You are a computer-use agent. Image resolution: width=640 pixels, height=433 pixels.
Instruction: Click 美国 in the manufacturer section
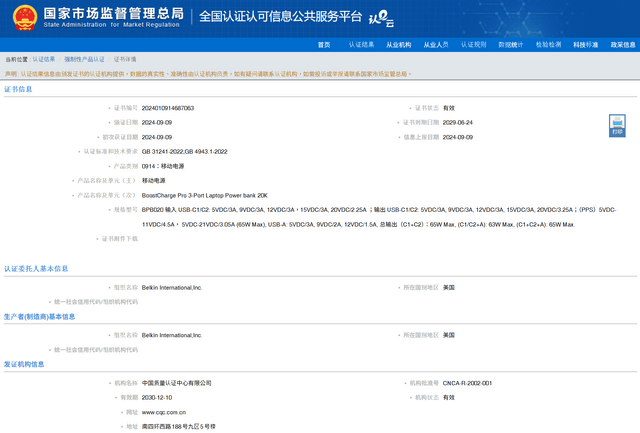tap(449, 335)
